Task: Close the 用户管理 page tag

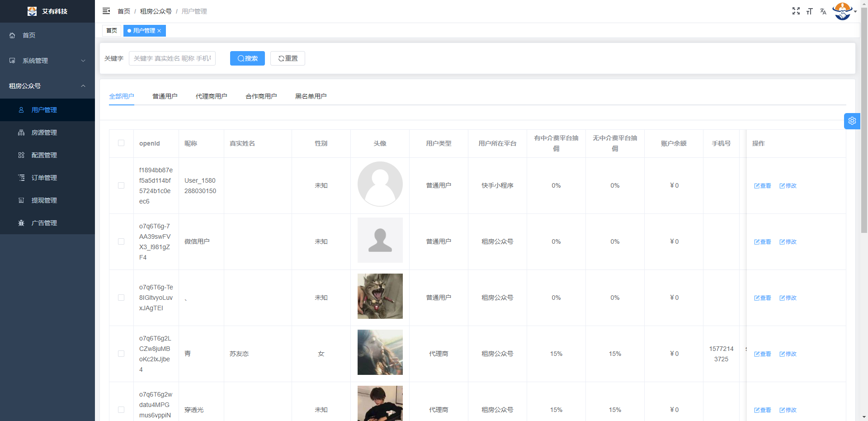Action: coord(159,31)
